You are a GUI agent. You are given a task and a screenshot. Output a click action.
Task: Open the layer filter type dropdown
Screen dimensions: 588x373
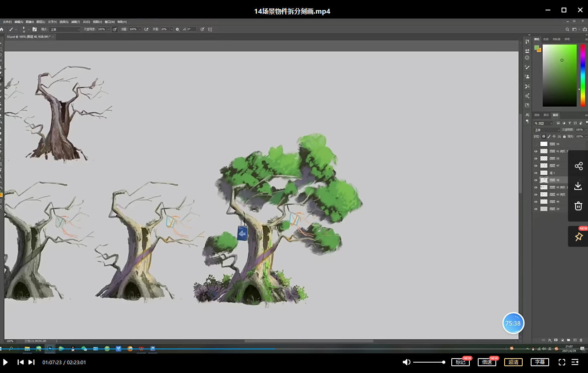(544, 123)
